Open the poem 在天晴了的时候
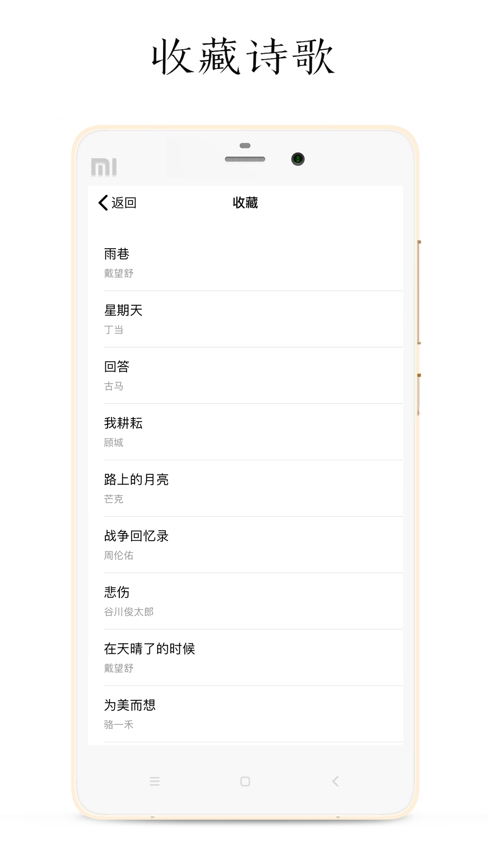488x868 pixels. 149,648
